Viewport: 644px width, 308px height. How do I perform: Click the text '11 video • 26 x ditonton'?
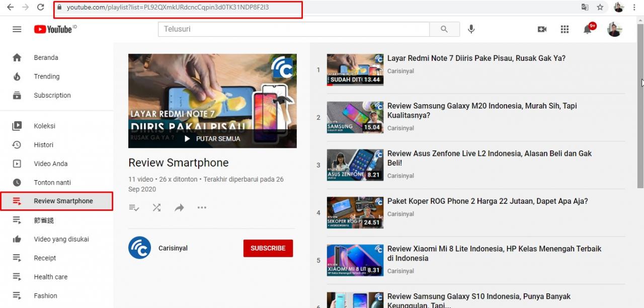[163, 179]
